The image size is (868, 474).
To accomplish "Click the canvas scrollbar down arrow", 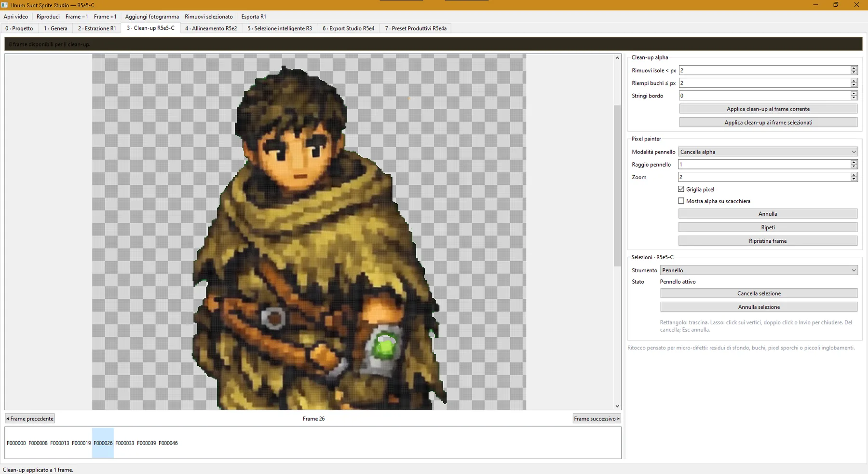I will point(617,406).
